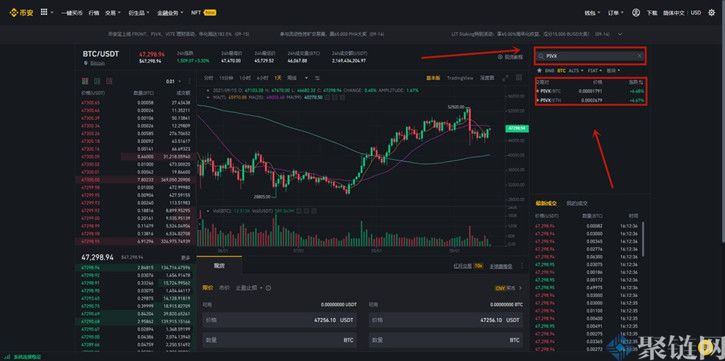The width and height of the screenshot is (725, 361).
Task: Click CNY 买币 link
Action: click(x=508, y=288)
